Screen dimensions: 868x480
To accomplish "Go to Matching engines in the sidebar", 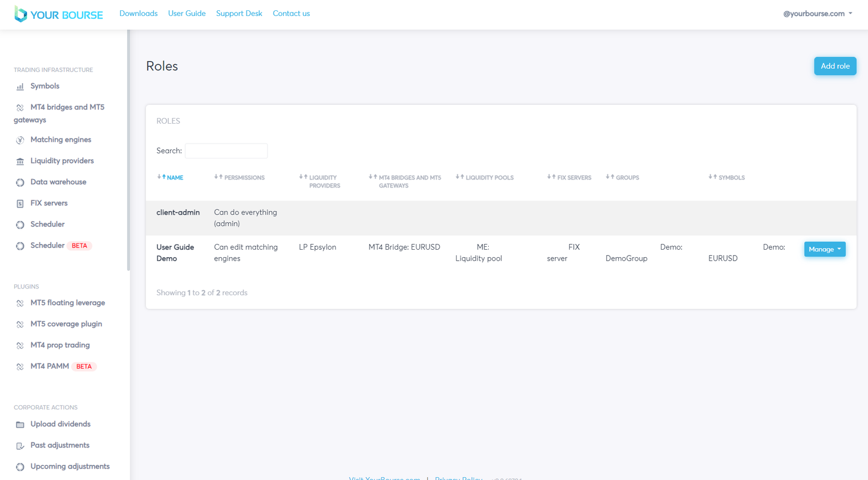I will click(x=61, y=140).
